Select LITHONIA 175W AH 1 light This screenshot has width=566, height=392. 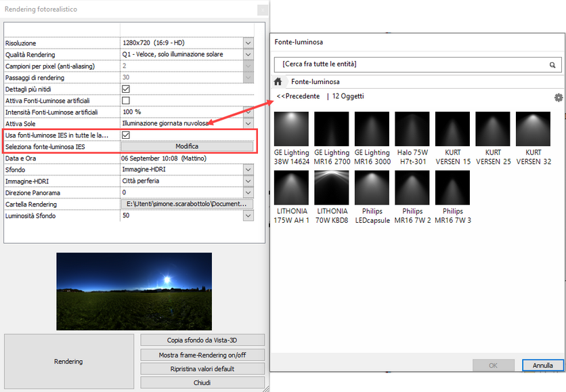(x=291, y=197)
